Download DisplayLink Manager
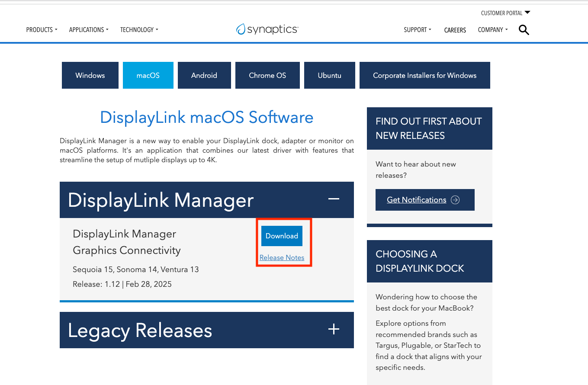Image resolution: width=588 pixels, height=385 pixels. (x=282, y=236)
